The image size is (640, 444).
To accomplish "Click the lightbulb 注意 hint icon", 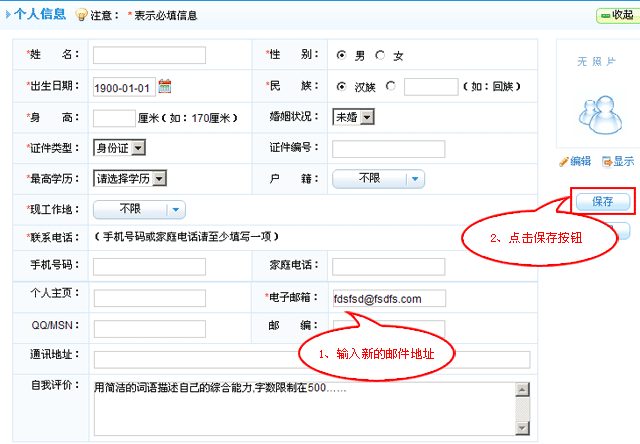I will pyautogui.click(x=82, y=15).
